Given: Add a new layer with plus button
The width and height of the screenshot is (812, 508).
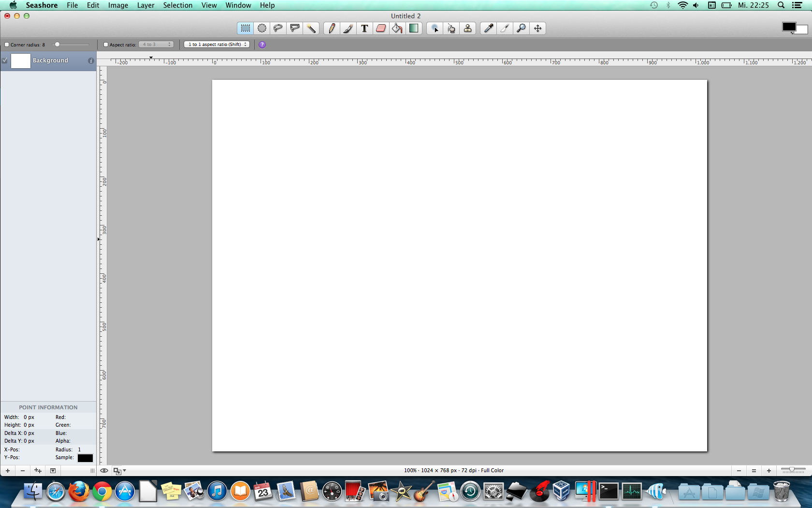Looking at the screenshot, I should pyautogui.click(x=8, y=471).
